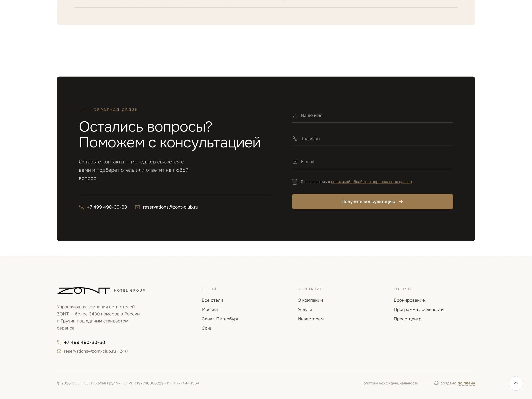Click the envelope icon beside footer email
532x399 pixels.
tap(59, 351)
